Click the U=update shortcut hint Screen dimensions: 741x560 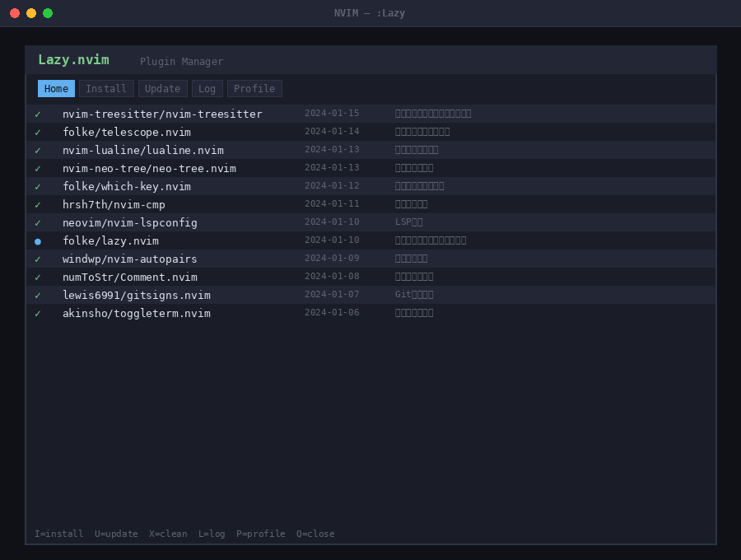[116, 534]
